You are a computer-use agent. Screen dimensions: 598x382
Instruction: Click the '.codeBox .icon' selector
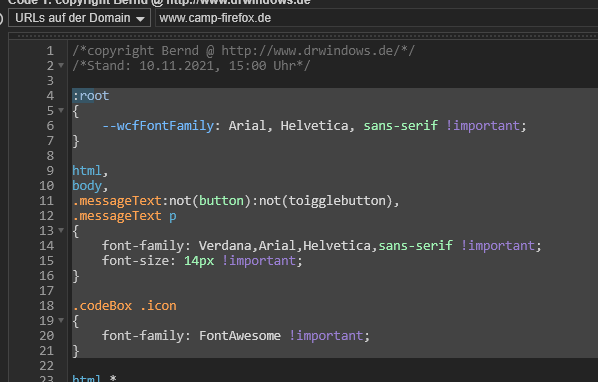tap(124, 306)
